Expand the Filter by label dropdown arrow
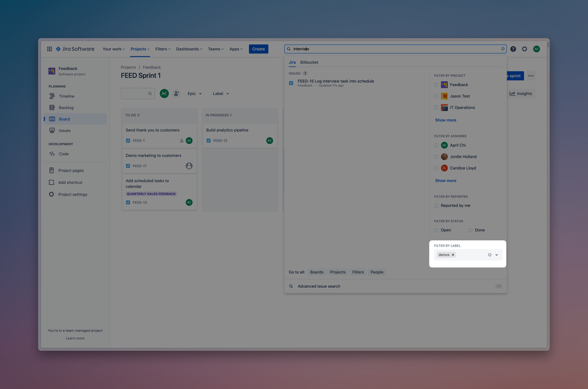This screenshot has width=588, height=389. 497,255
